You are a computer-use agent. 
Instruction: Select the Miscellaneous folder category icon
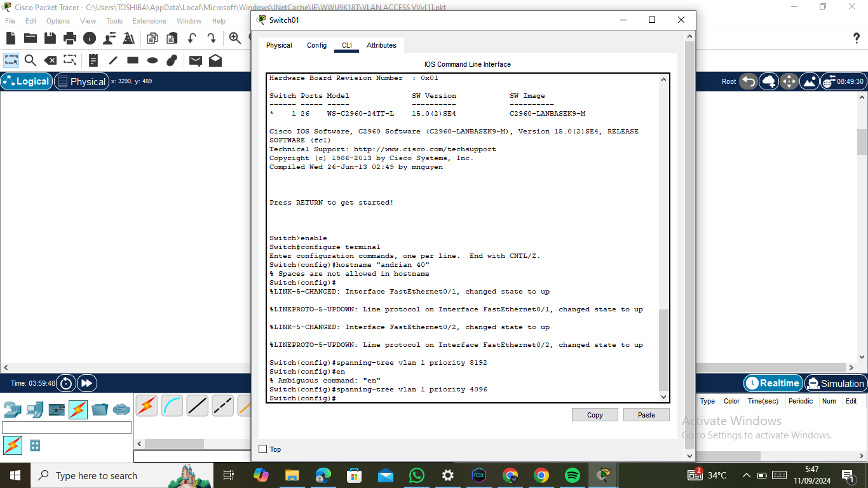click(x=100, y=409)
